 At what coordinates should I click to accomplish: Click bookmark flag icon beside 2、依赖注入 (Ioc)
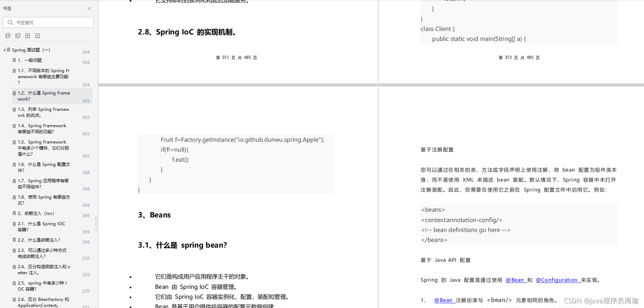[x=14, y=214]
